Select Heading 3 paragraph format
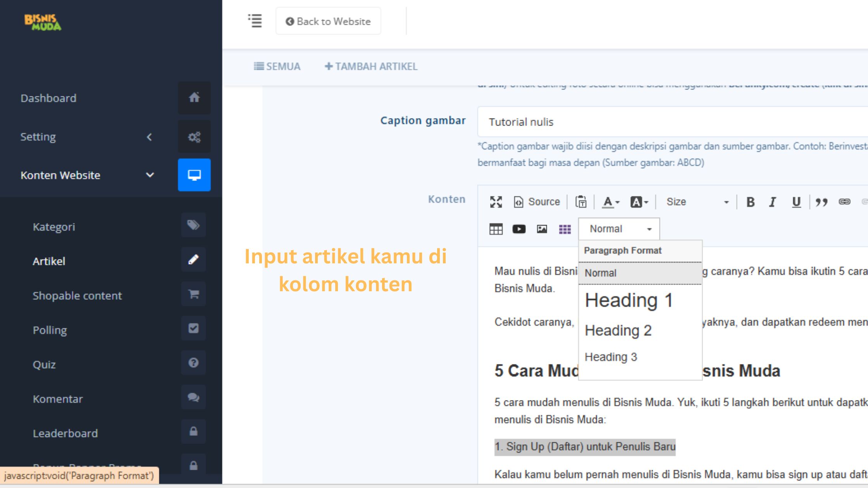Screen dimensions: 868x488 640,357
